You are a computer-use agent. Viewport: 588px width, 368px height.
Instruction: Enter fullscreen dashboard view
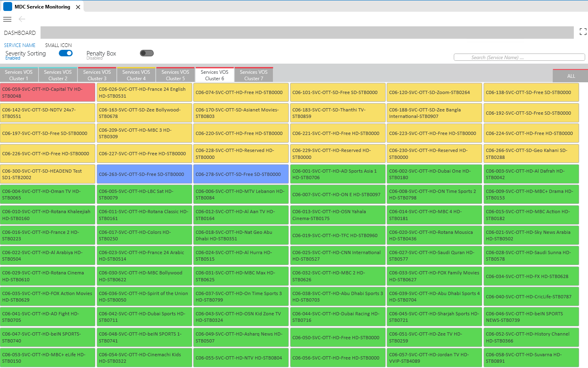(583, 32)
